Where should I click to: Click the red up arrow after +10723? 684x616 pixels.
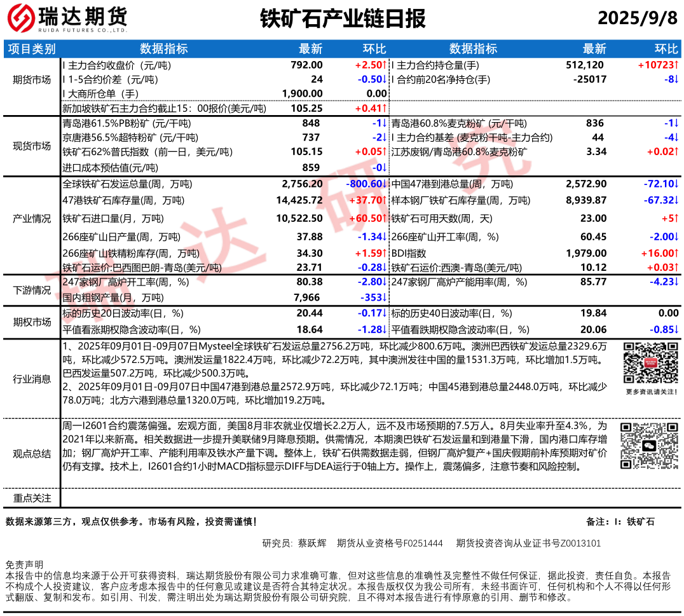[x=676, y=65]
